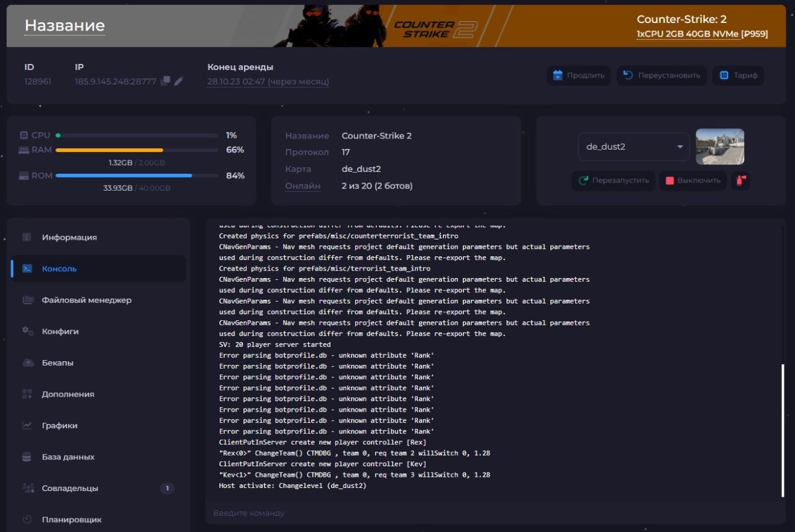Click the CPU chip icon
The width and height of the screenshot is (795, 532).
(24, 135)
